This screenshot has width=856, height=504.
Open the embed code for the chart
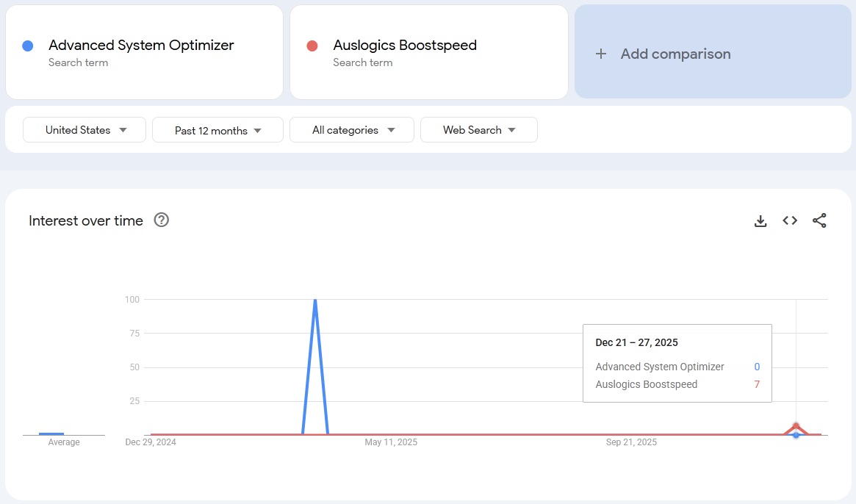click(x=789, y=220)
